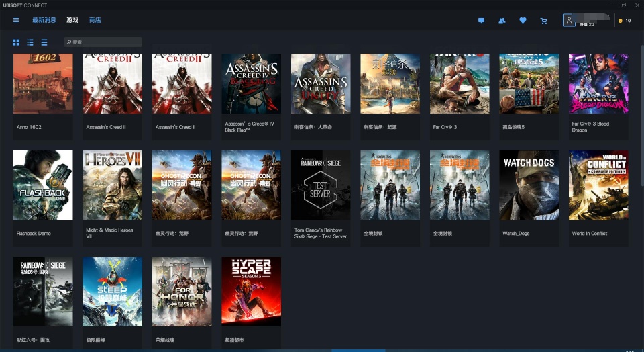Check the Ubisoft coin balance 10
Viewport: 644px width, 352px height.
(x=625, y=21)
